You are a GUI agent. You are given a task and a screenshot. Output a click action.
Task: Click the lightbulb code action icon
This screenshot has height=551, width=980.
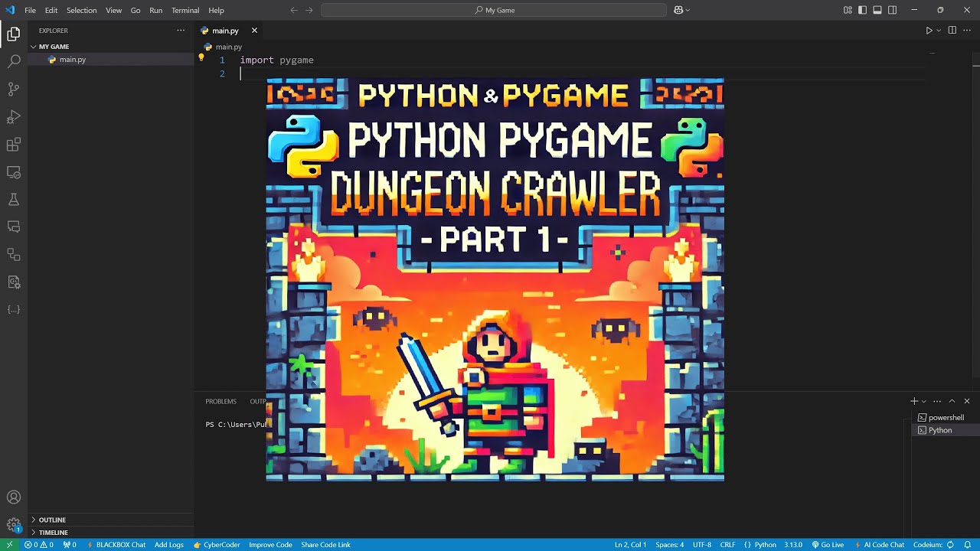[201, 58]
